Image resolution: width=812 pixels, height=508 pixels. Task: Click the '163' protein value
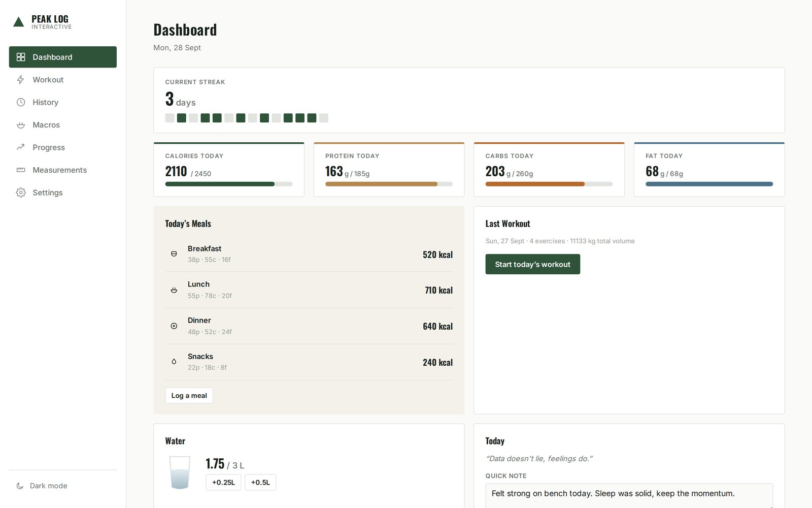click(x=334, y=171)
